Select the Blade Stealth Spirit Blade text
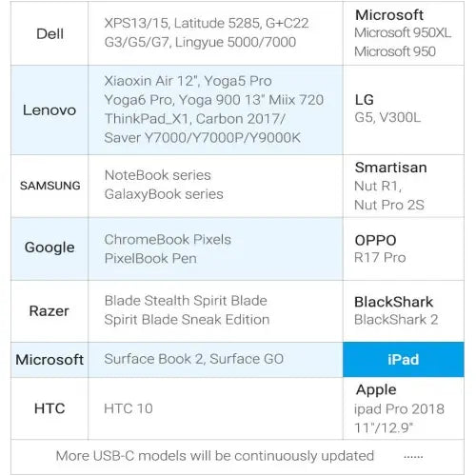Screen dimensions: 476x476 pos(186,301)
